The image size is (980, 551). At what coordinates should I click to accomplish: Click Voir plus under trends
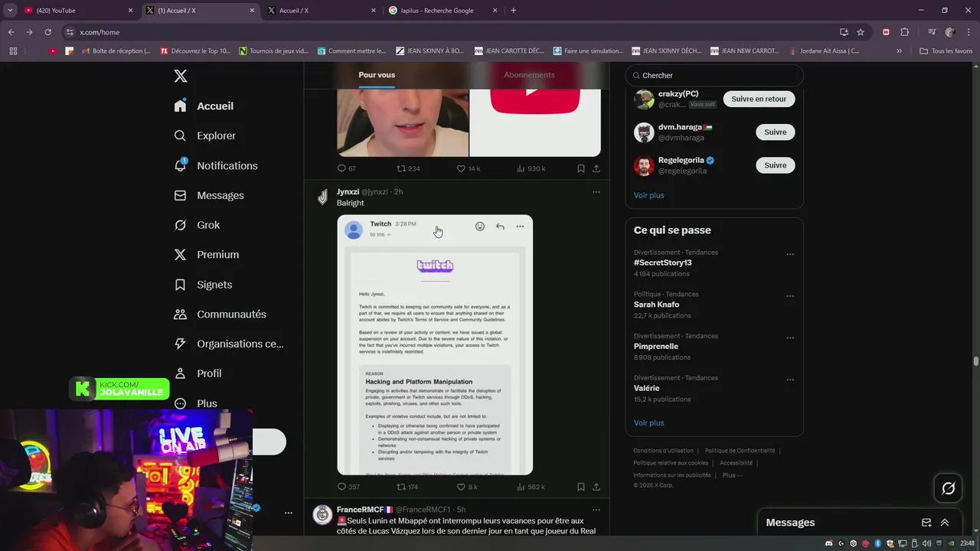click(648, 422)
